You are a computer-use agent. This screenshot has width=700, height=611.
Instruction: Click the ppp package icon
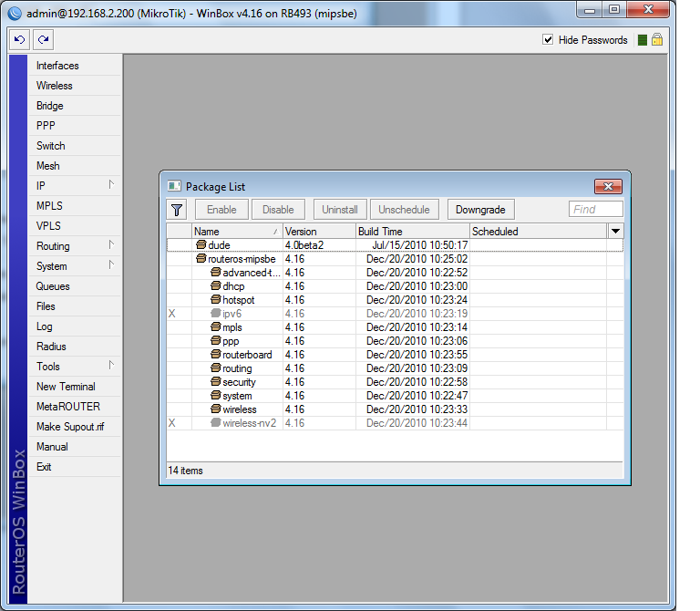click(216, 341)
